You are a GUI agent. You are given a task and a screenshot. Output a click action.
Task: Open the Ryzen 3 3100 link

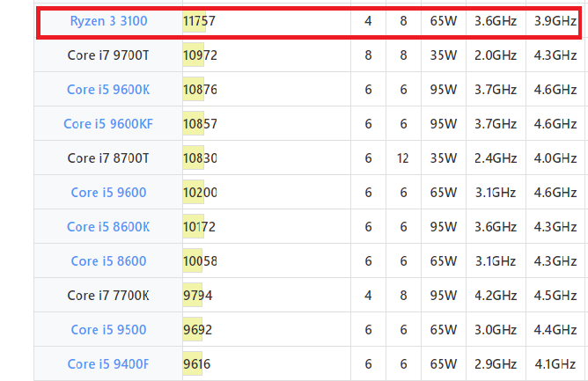(x=108, y=21)
